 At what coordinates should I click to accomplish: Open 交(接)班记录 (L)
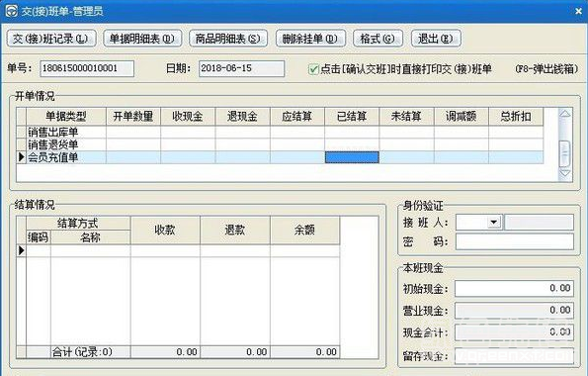point(51,39)
